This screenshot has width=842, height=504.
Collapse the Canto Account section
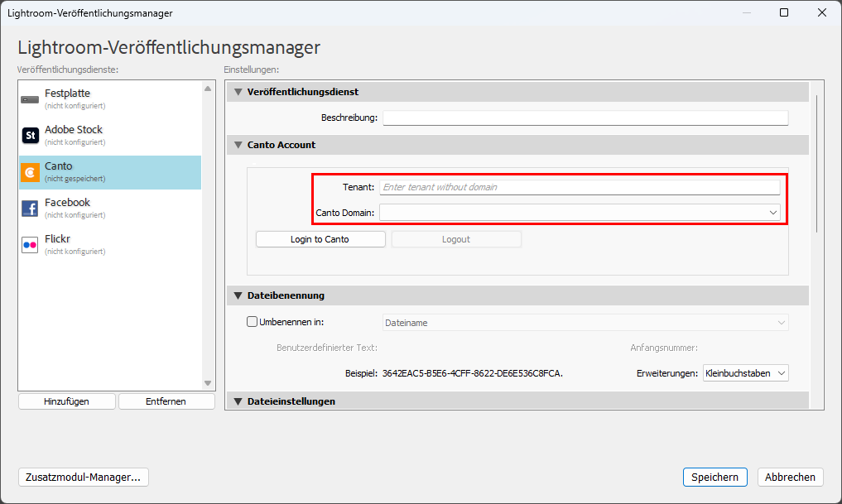click(x=238, y=145)
